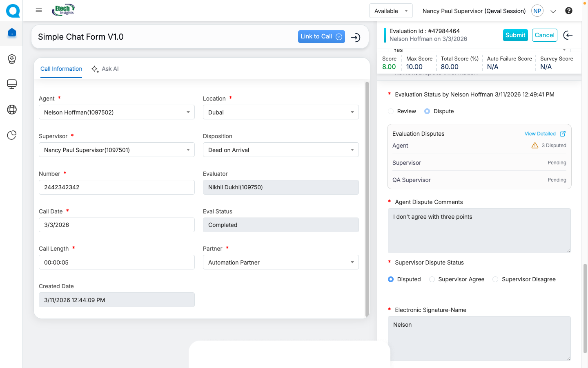
Task: Open the Disposition dropdown showing Dead on Arrival
Action: coord(281,150)
